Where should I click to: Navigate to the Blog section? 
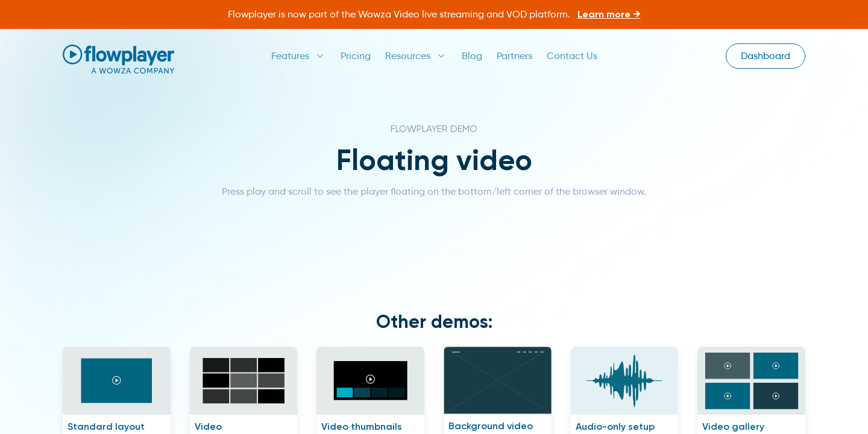pyautogui.click(x=472, y=56)
